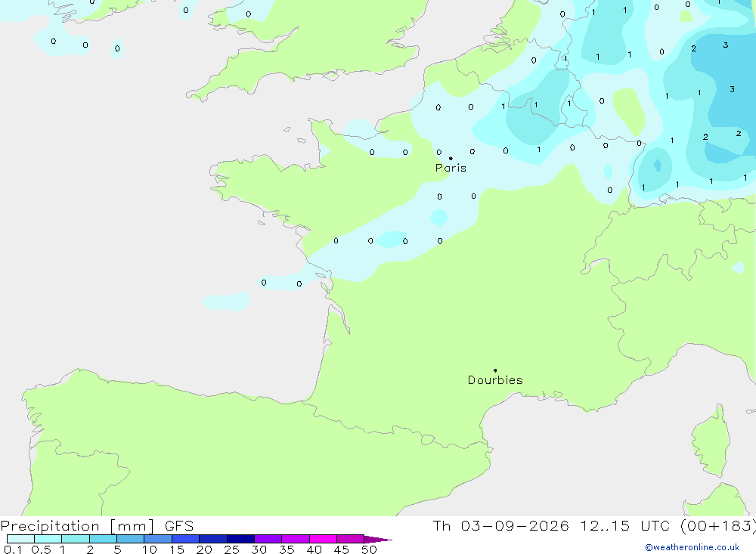
Task: Click the magenta 40 mm legend swatch
Action: click(x=323, y=539)
